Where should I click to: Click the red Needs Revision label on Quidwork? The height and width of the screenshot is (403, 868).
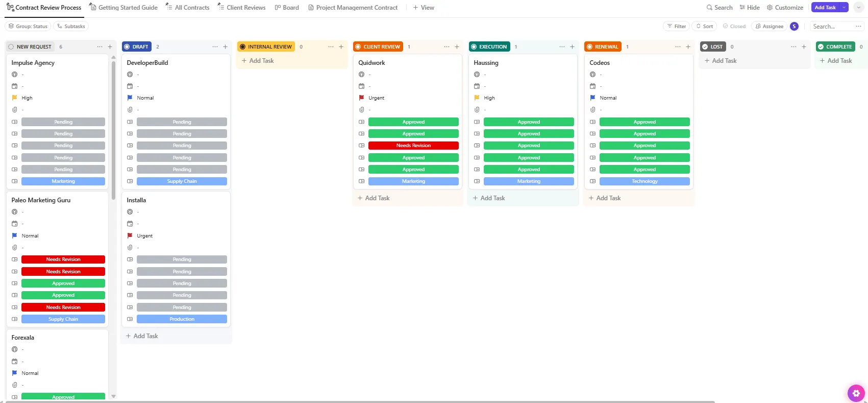[413, 146]
